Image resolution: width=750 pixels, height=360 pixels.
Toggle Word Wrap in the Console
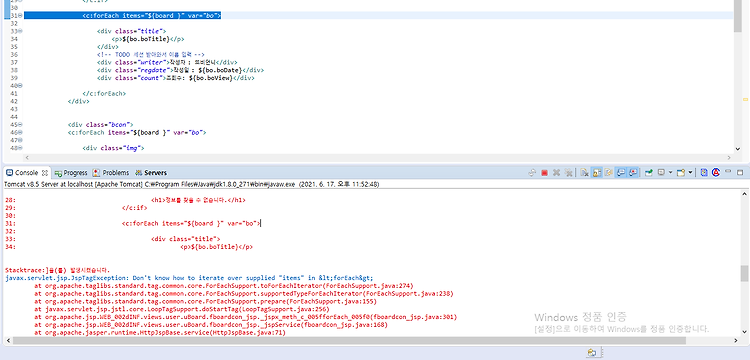point(608,173)
